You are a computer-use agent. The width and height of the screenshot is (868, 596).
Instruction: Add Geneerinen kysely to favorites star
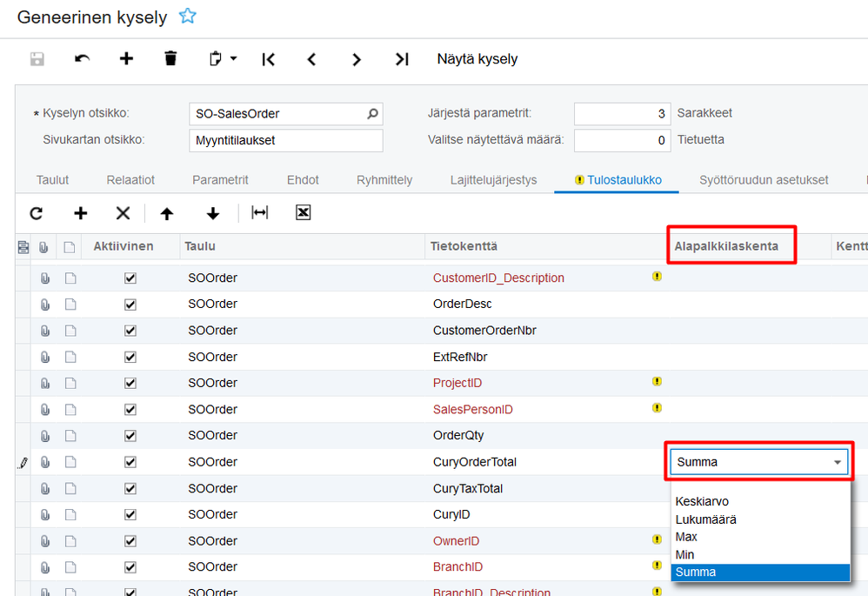(x=188, y=16)
